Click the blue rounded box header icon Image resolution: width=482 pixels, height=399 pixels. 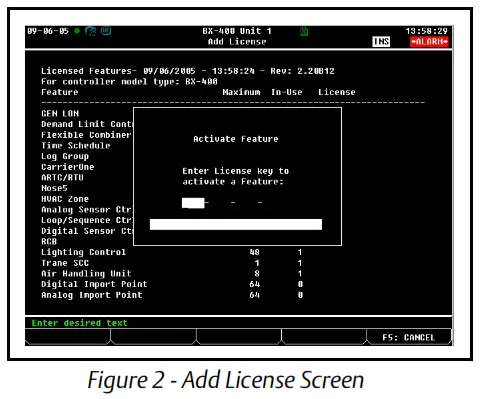pyautogui.click(x=106, y=31)
